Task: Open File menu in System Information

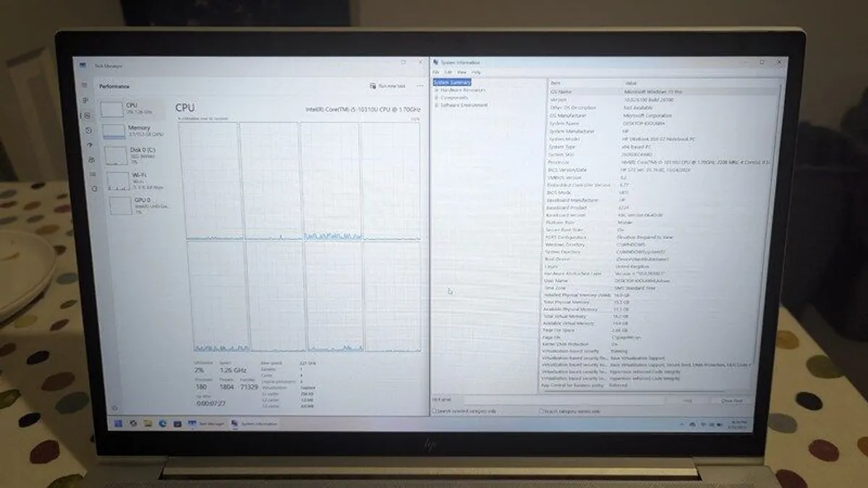Action: 436,73
